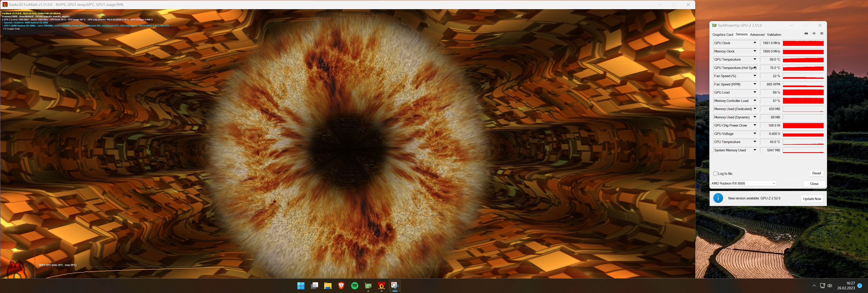868x293 pixels.
Task: Open Memory Controller Load dropdown arrow
Action: [x=755, y=101]
